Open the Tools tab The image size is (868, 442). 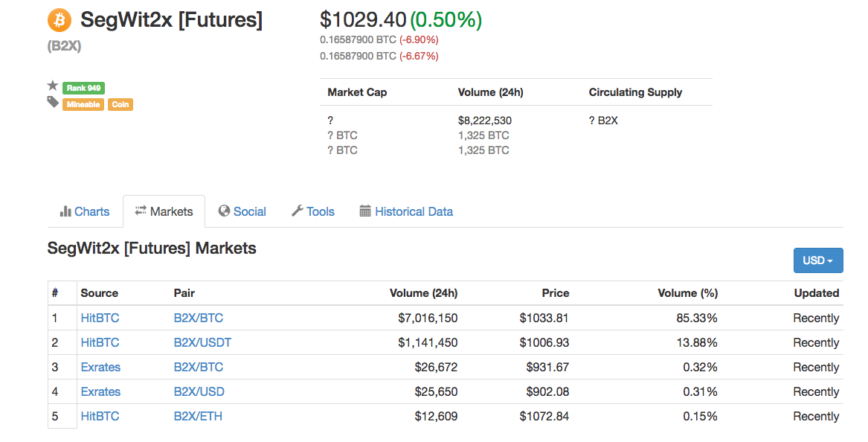click(313, 211)
